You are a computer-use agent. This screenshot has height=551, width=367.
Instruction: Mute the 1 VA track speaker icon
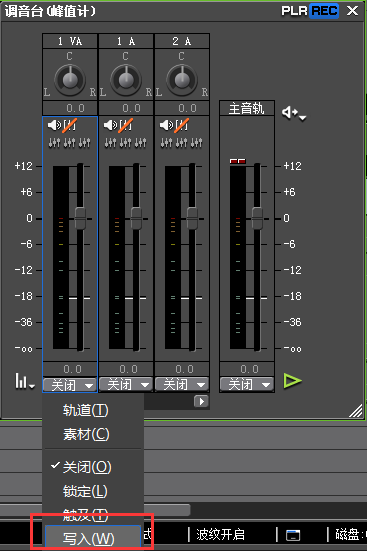(x=54, y=125)
